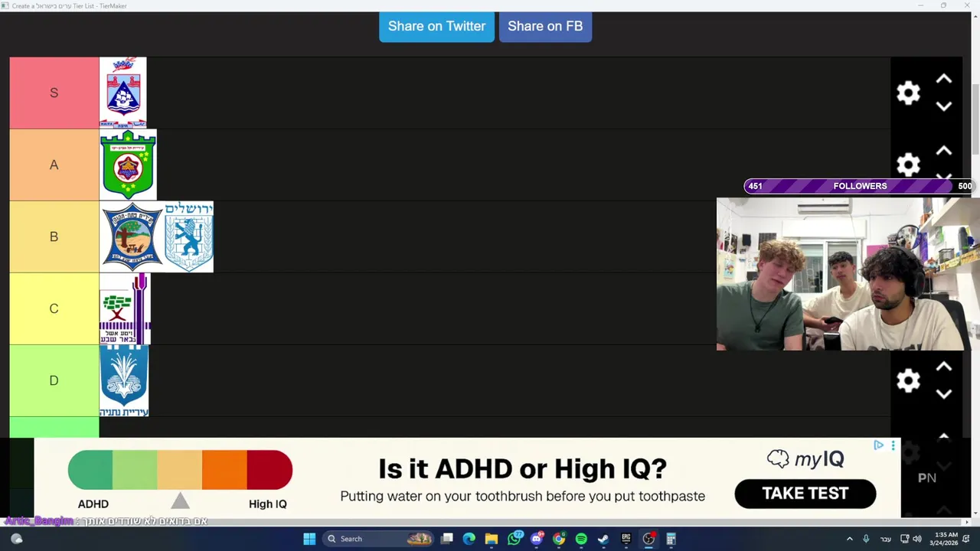Image resolution: width=980 pixels, height=551 pixels.
Task: Open Spotify from the taskbar
Action: 581,539
